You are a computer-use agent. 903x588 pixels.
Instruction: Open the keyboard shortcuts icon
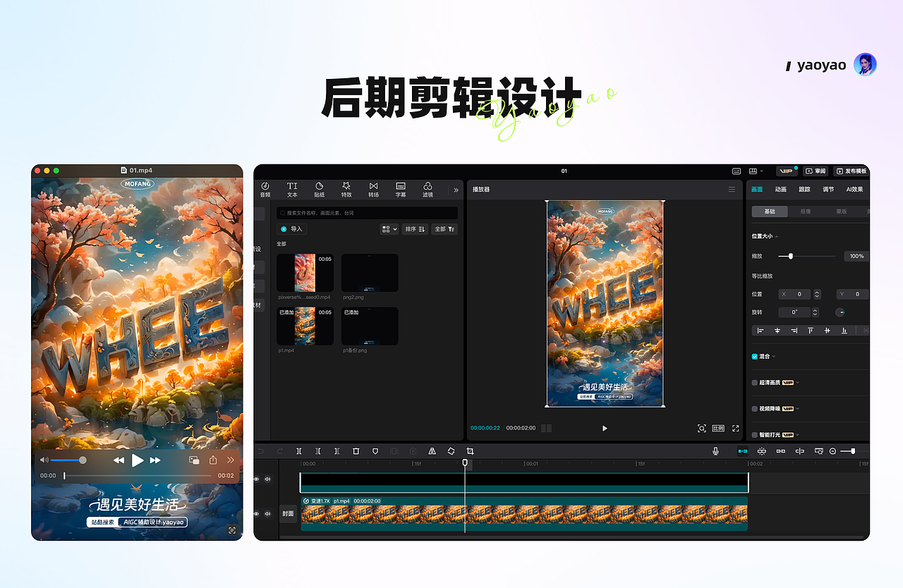coord(737,171)
